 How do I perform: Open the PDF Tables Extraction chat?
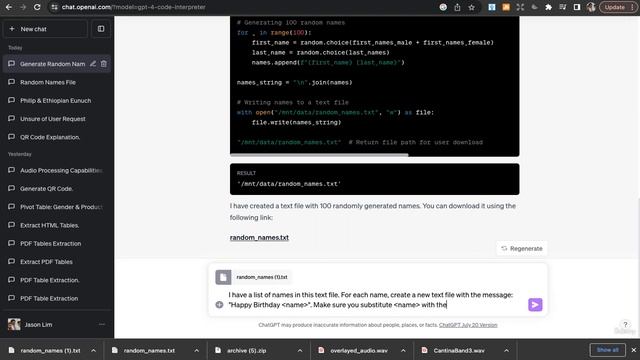click(57, 244)
